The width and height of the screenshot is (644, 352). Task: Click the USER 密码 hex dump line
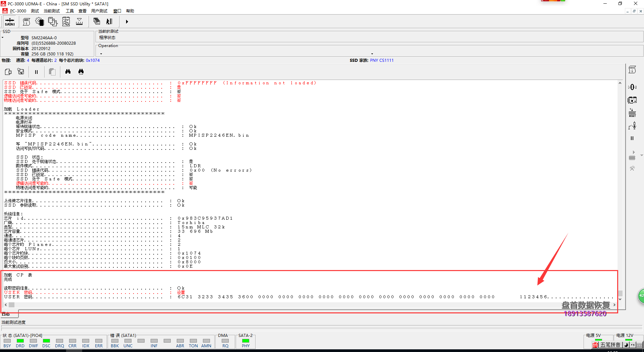tap(309, 297)
